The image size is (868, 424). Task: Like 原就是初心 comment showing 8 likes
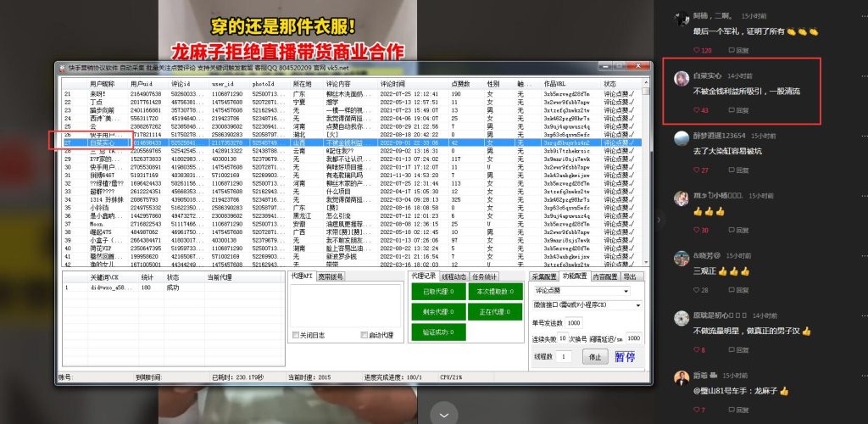(699, 350)
